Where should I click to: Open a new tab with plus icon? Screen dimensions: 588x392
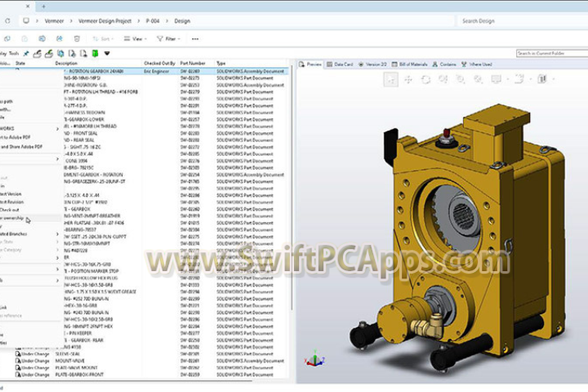coord(43,7)
